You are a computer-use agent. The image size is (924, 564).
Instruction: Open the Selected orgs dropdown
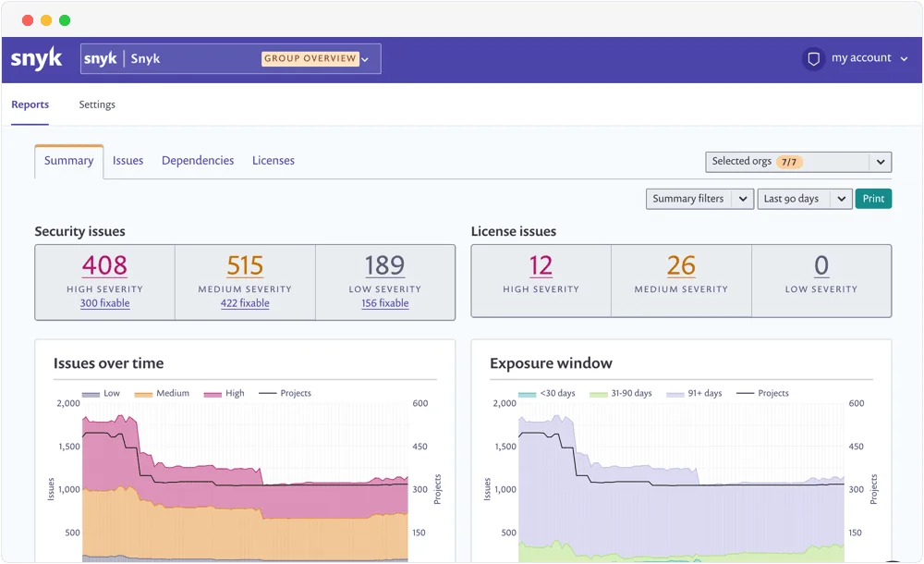coord(796,161)
